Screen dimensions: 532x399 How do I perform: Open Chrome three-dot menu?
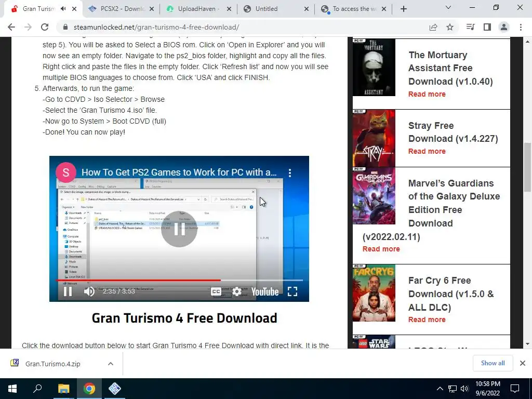(x=521, y=27)
